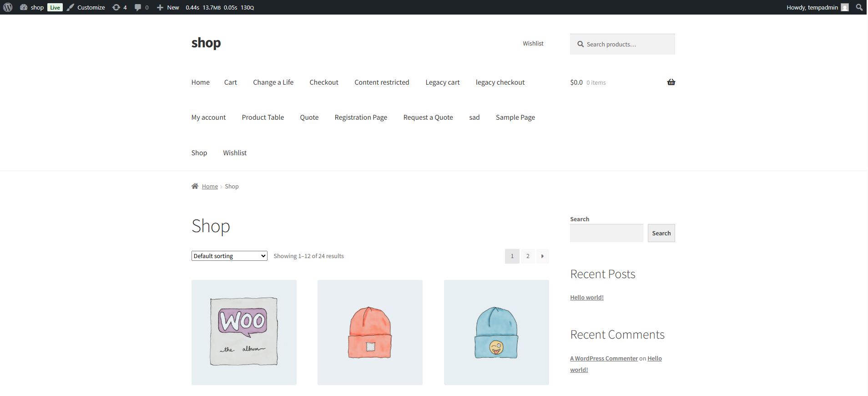868x396 pixels.
Task: Navigate to Product Table menu item
Action: tap(262, 117)
